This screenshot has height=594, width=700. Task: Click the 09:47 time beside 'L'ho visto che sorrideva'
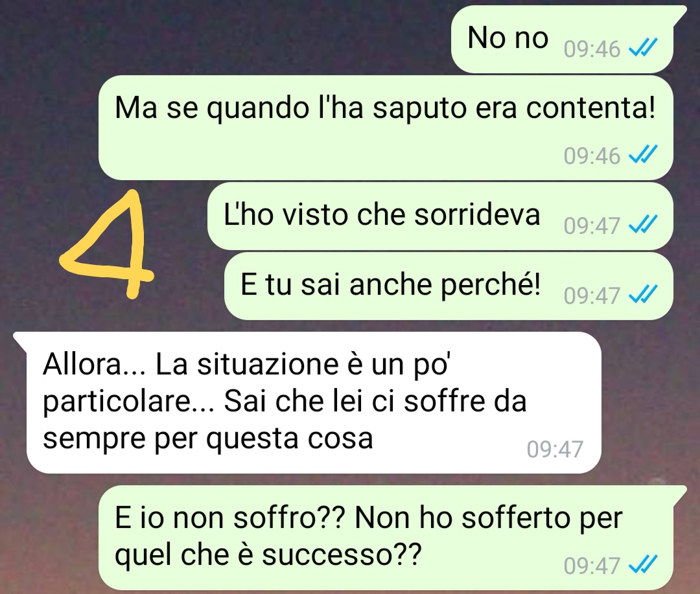click(x=592, y=226)
